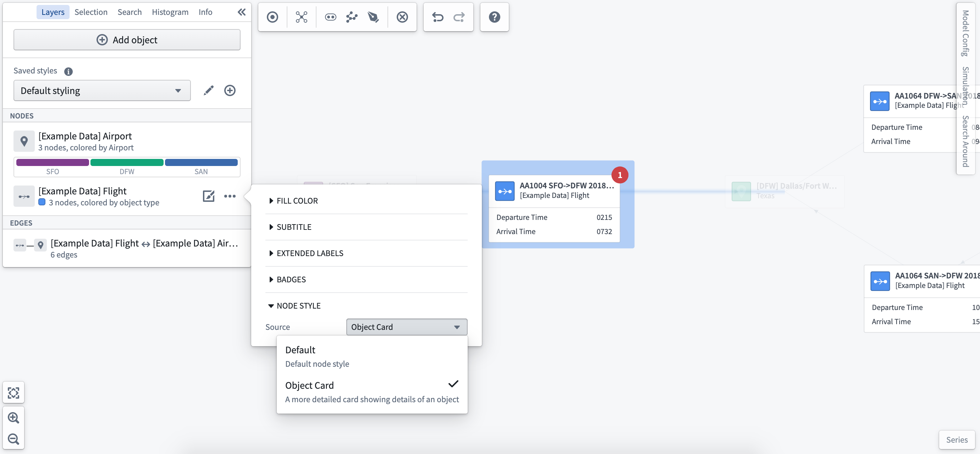The image size is (980, 454).
Task: Select the pen draw tool icon
Action: tap(373, 17)
